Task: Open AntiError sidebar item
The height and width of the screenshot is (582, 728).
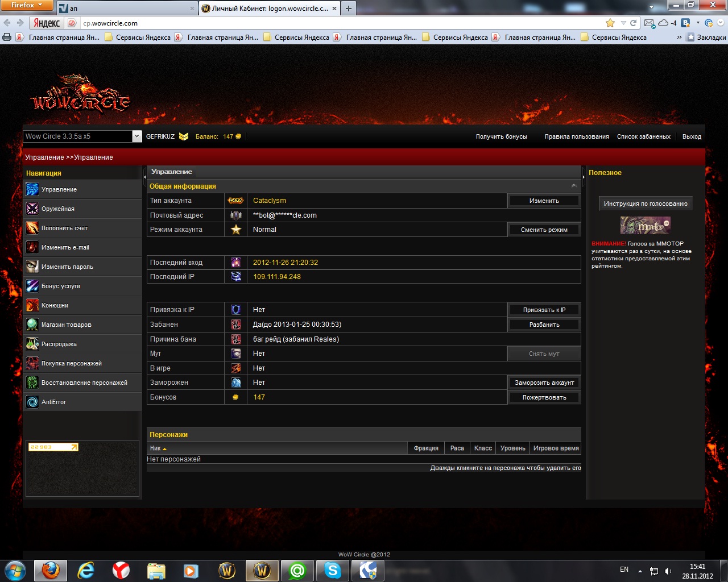Action: pos(82,402)
